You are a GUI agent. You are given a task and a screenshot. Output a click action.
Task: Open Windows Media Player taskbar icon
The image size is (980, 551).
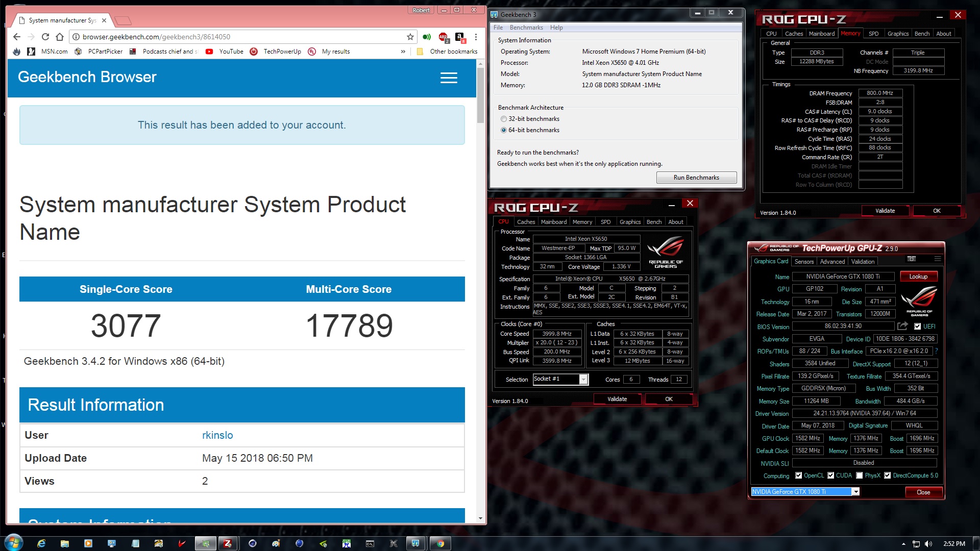(x=88, y=543)
